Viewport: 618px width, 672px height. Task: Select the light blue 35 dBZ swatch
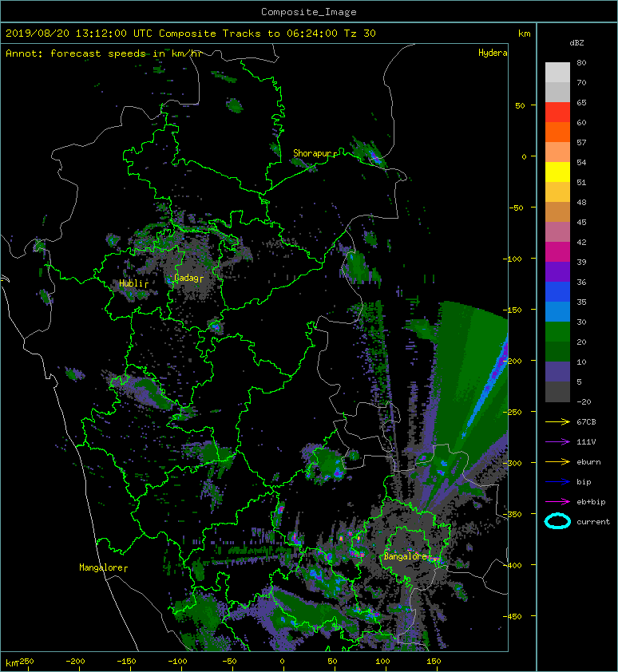(557, 311)
